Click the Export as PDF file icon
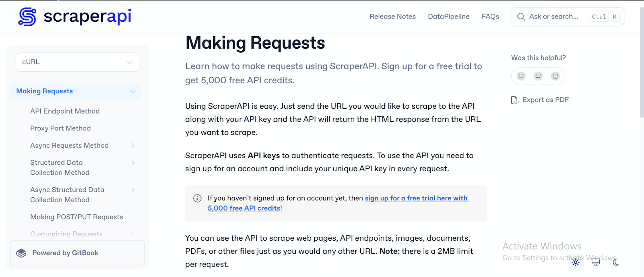 coord(515,100)
